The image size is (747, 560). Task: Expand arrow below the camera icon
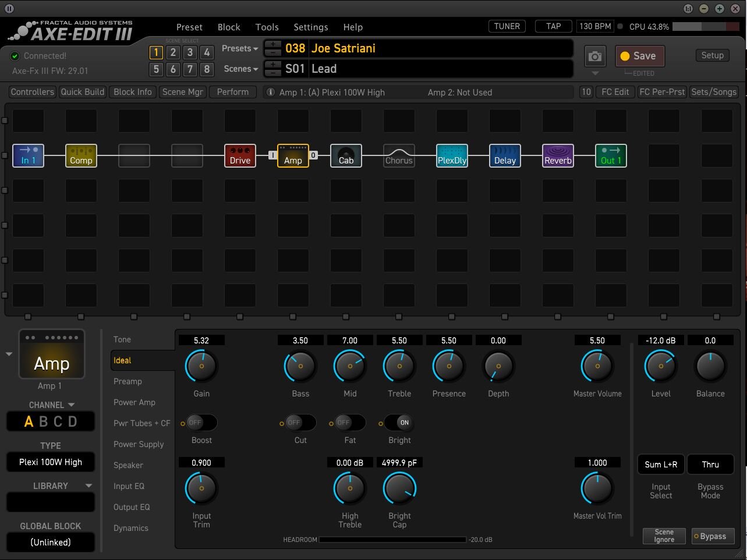click(x=595, y=73)
